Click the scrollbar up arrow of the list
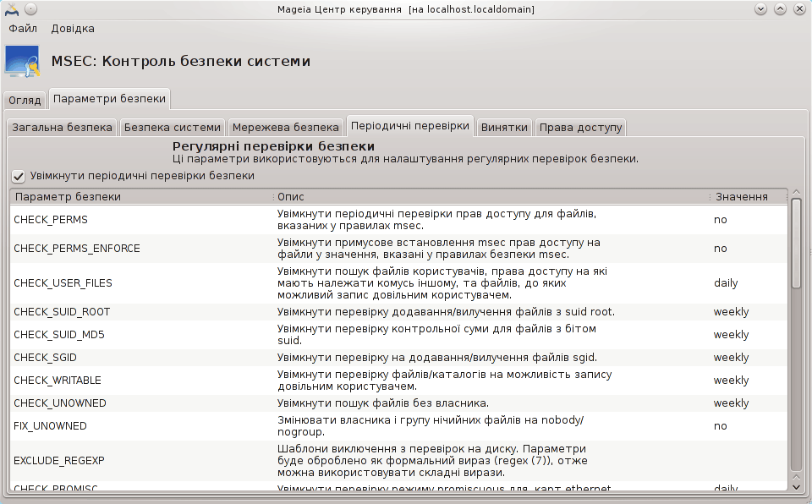Image resolution: width=812 pixels, height=504 pixels. [797, 193]
